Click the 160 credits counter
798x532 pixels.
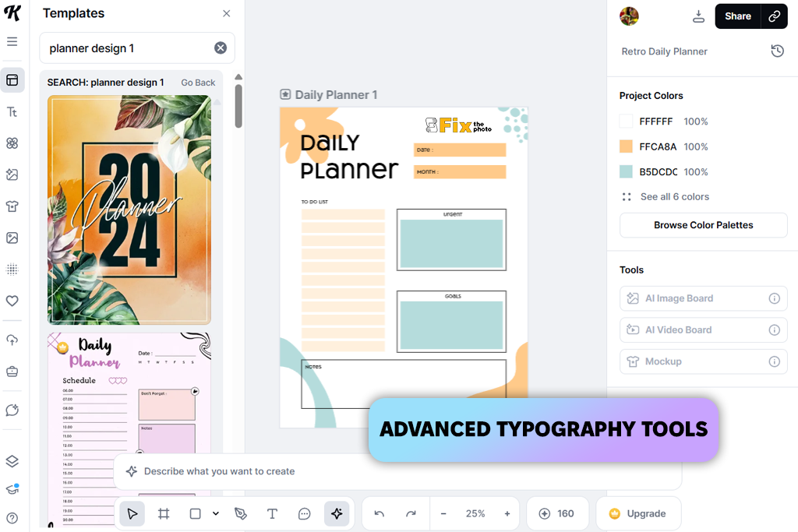click(x=557, y=513)
